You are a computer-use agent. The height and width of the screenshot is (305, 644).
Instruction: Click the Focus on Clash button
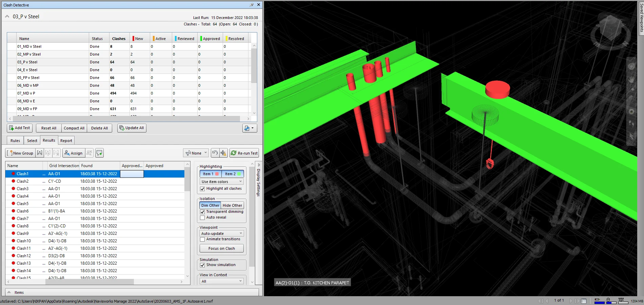(x=222, y=248)
